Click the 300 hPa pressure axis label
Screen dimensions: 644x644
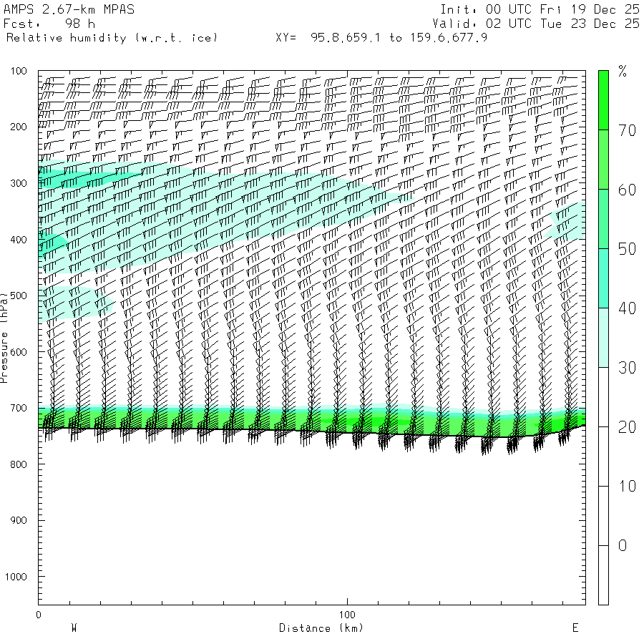[x=19, y=183]
